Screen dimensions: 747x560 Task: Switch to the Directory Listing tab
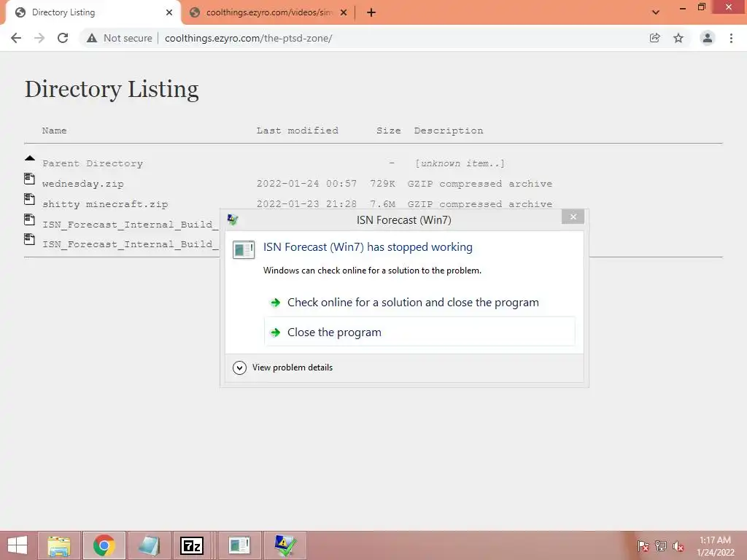click(90, 12)
